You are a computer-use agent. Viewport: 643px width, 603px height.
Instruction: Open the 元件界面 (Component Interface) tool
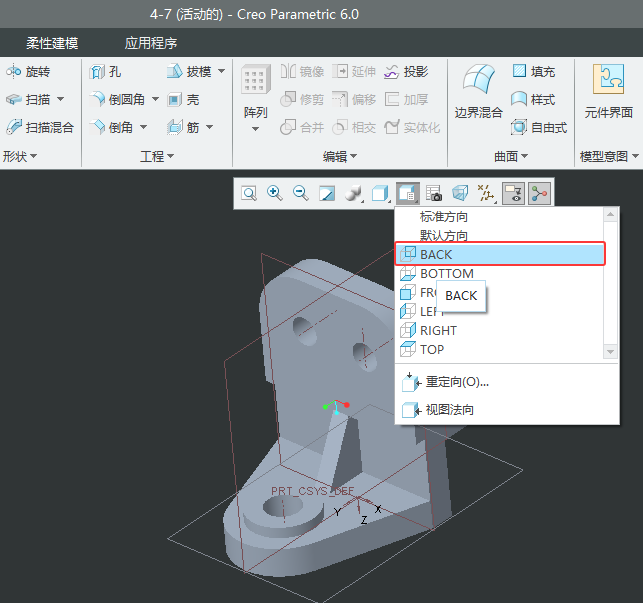[x=609, y=91]
